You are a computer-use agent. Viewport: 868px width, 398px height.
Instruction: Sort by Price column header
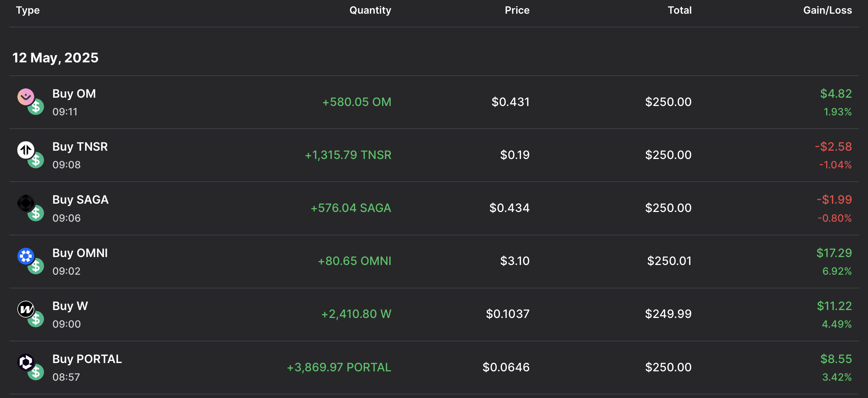click(x=517, y=10)
